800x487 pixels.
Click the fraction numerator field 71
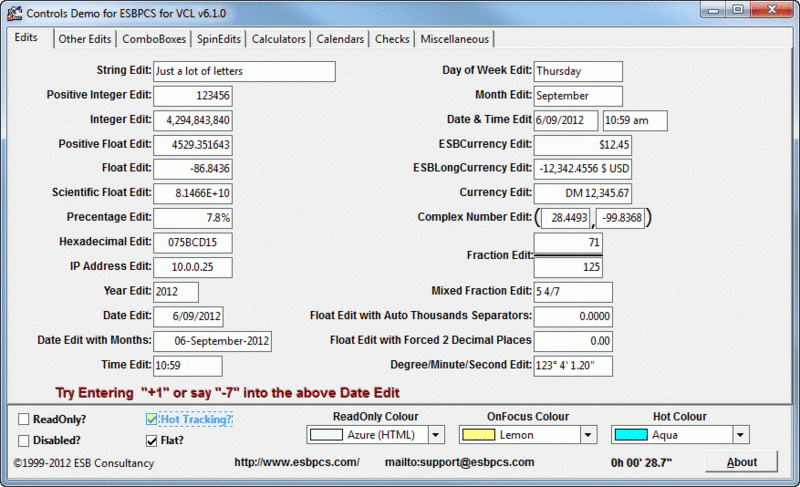[568, 243]
